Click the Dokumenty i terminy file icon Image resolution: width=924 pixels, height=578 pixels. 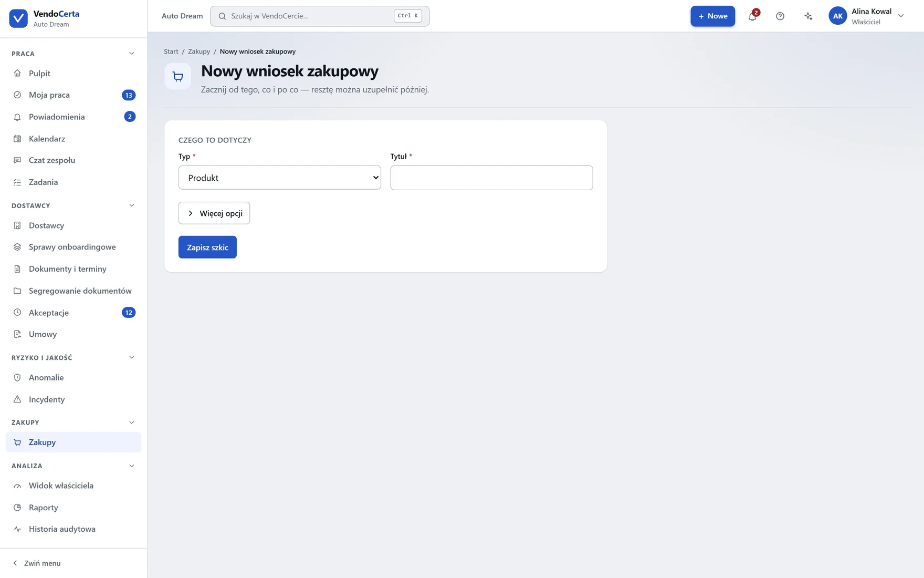click(17, 269)
